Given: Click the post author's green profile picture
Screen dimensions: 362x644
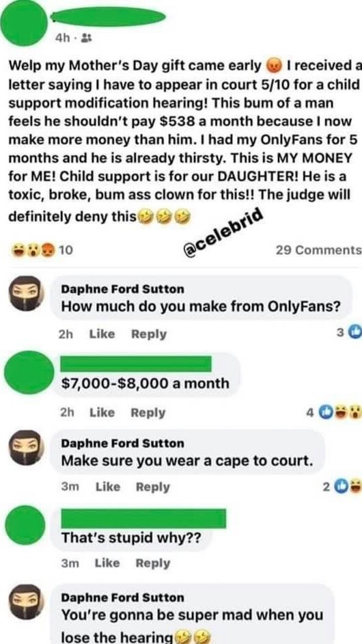Looking at the screenshot, I should (25, 23).
